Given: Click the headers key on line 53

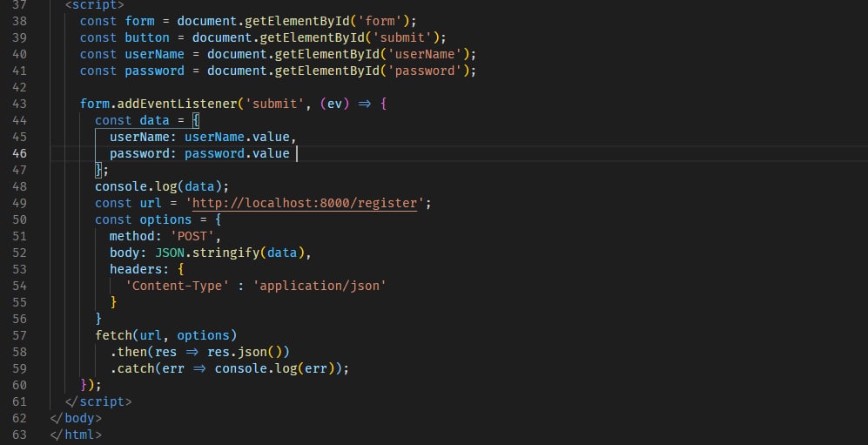Looking at the screenshot, I should (x=136, y=270).
